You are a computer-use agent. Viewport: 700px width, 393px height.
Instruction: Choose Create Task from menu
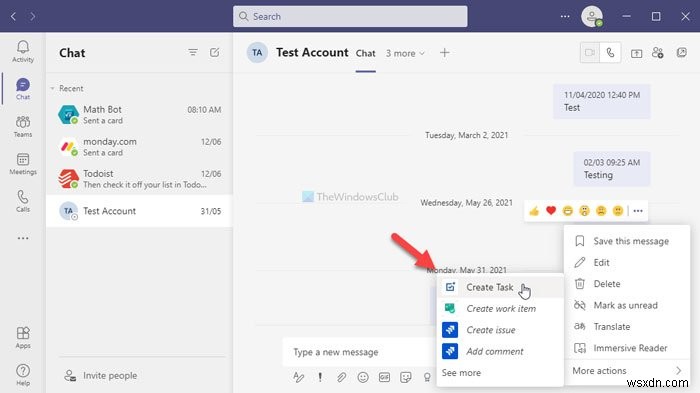pos(500,287)
